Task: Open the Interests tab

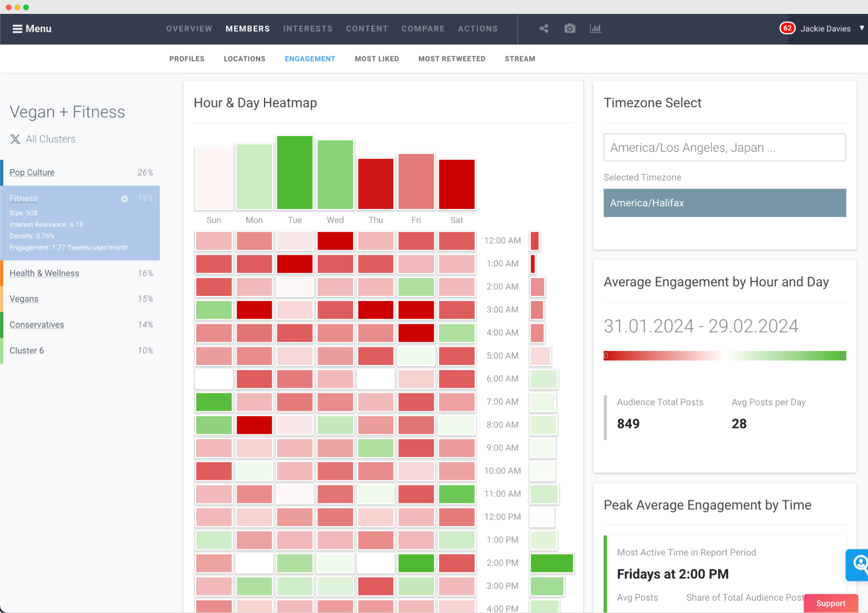Action: 308,29
